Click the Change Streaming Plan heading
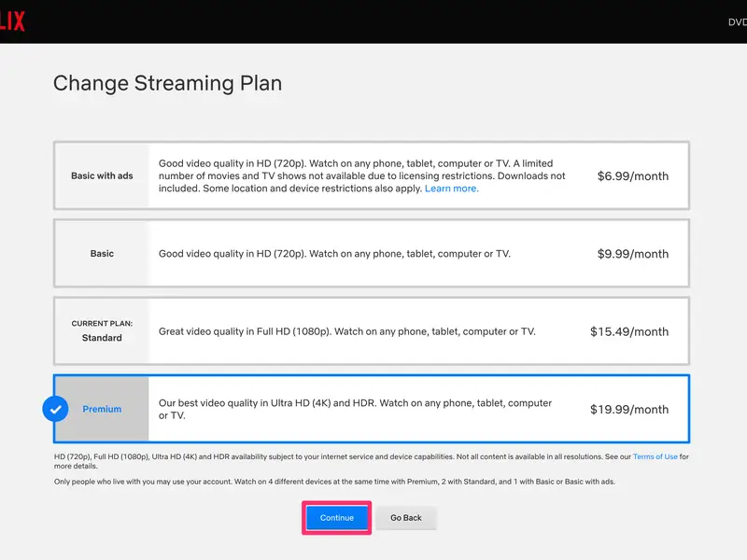 167,82
